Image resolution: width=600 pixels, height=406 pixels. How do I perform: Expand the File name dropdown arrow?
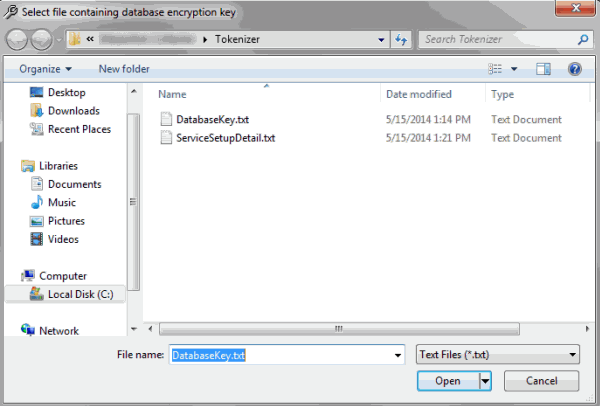(x=398, y=355)
